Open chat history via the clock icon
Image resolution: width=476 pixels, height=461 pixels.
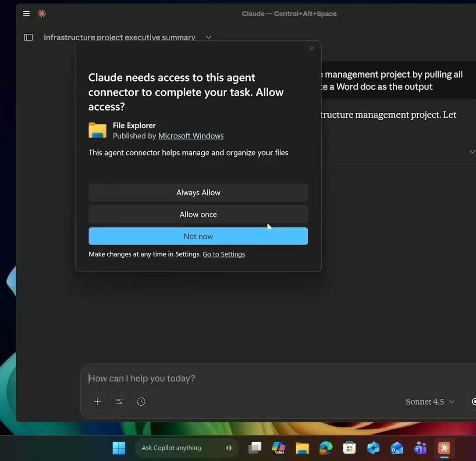pos(141,401)
